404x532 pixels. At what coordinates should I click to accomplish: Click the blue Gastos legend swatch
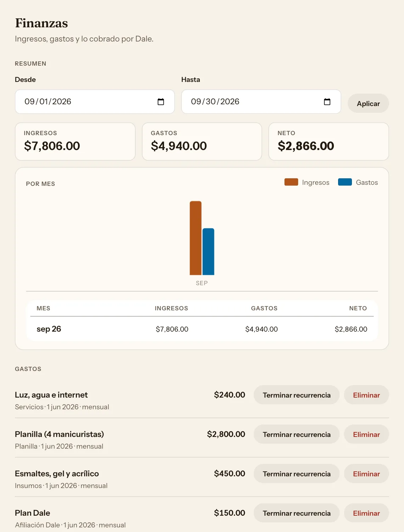point(345,182)
